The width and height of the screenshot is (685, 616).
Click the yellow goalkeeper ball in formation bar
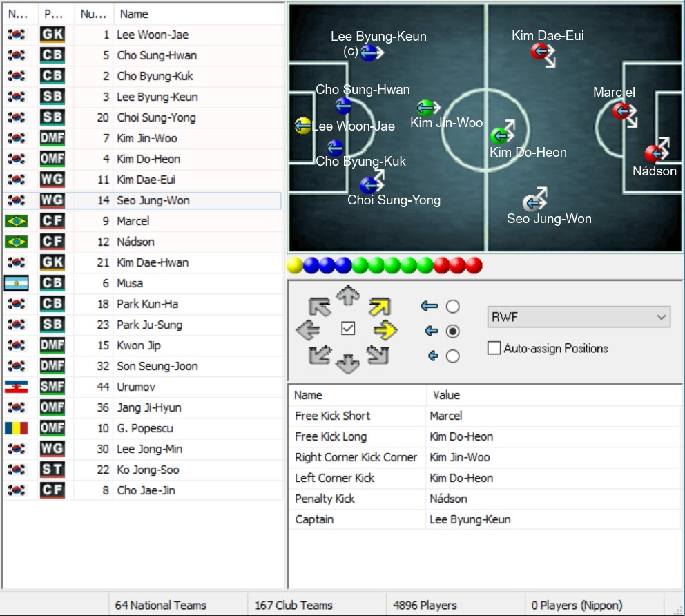pos(295,265)
